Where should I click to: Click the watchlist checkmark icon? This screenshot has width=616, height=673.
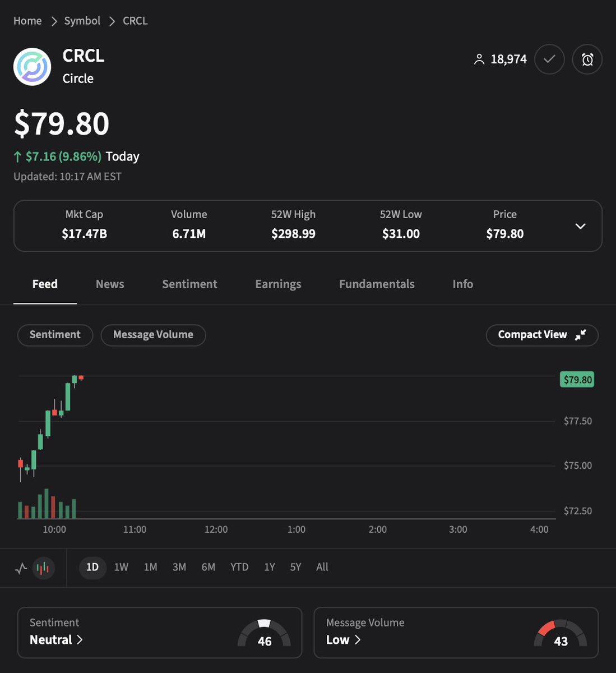(549, 59)
